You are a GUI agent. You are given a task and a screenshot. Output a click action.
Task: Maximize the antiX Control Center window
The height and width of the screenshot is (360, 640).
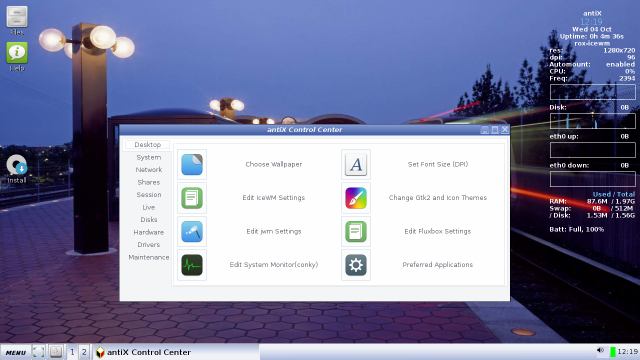click(495, 130)
